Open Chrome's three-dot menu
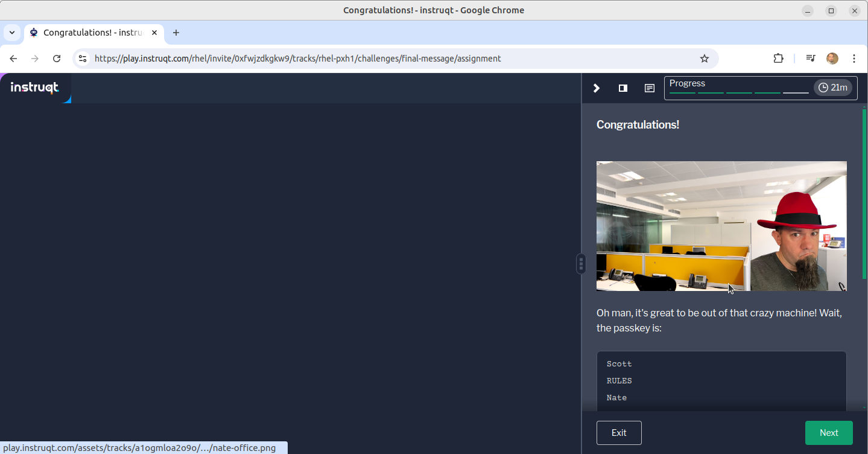The image size is (868, 454). 854,59
